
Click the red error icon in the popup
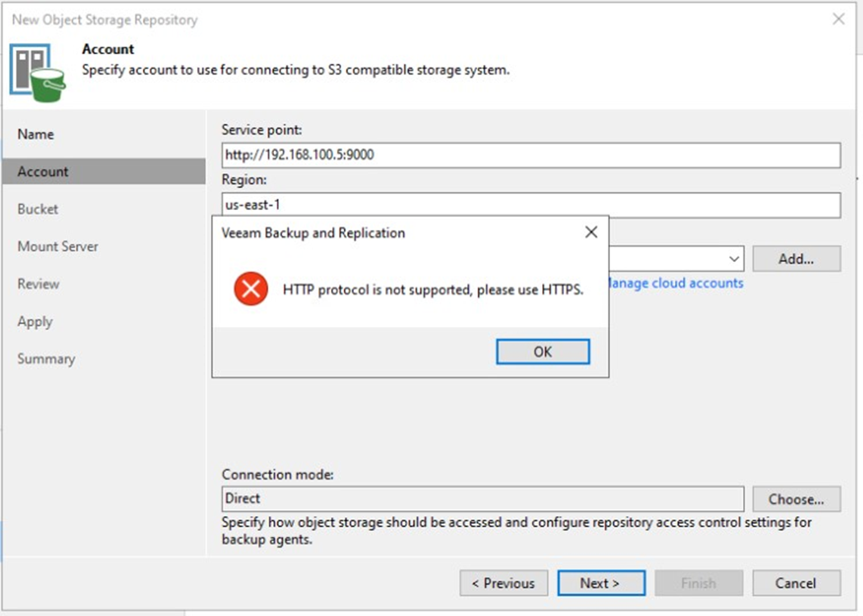point(251,288)
